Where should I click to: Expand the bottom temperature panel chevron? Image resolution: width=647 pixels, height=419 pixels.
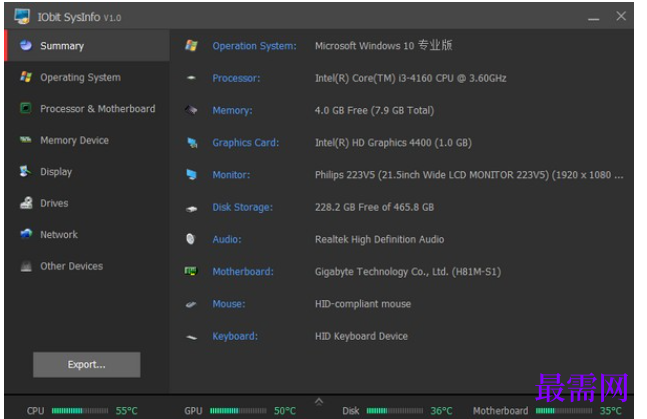(319, 401)
